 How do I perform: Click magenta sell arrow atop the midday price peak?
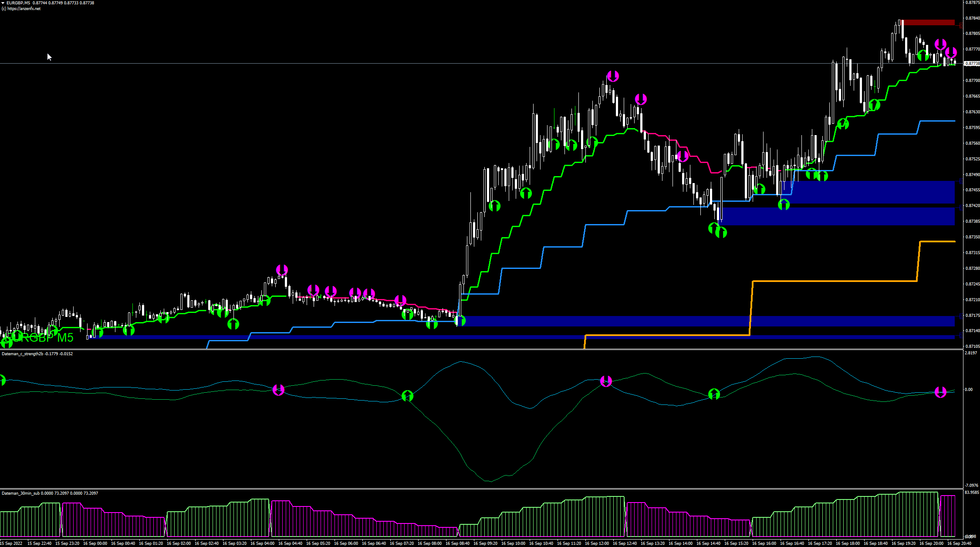click(x=613, y=76)
